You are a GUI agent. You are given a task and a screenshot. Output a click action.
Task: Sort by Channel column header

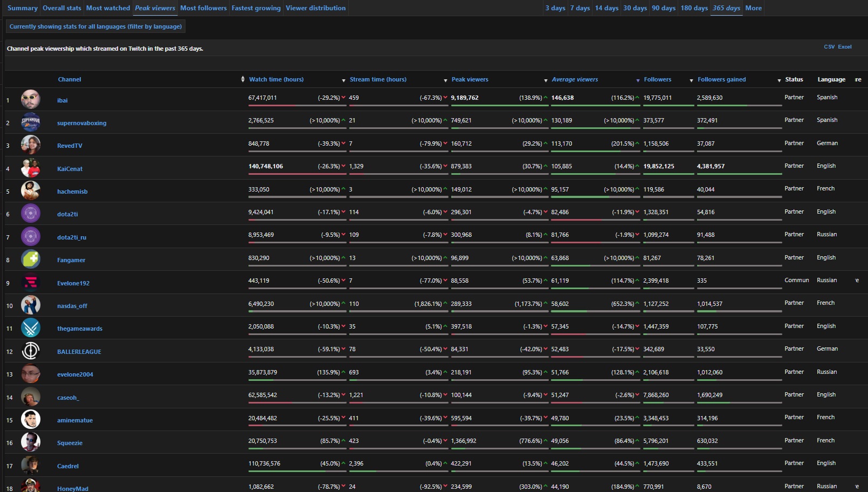point(70,79)
